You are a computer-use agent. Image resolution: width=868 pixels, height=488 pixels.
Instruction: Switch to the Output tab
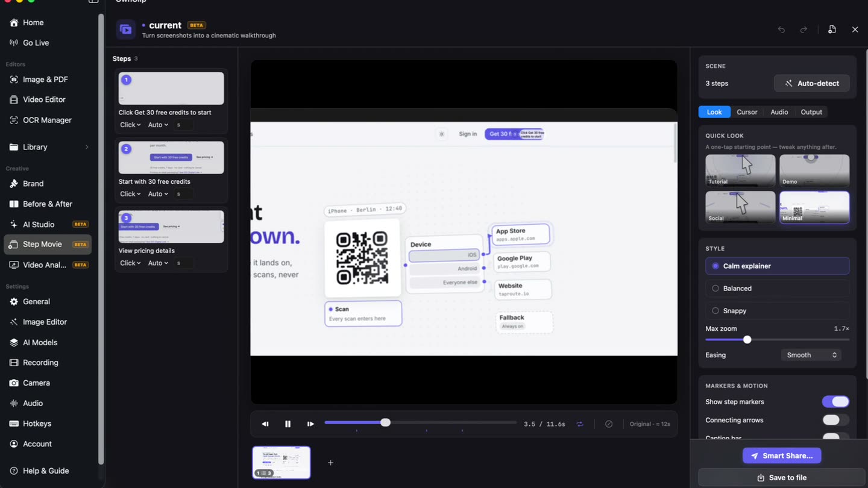811,112
